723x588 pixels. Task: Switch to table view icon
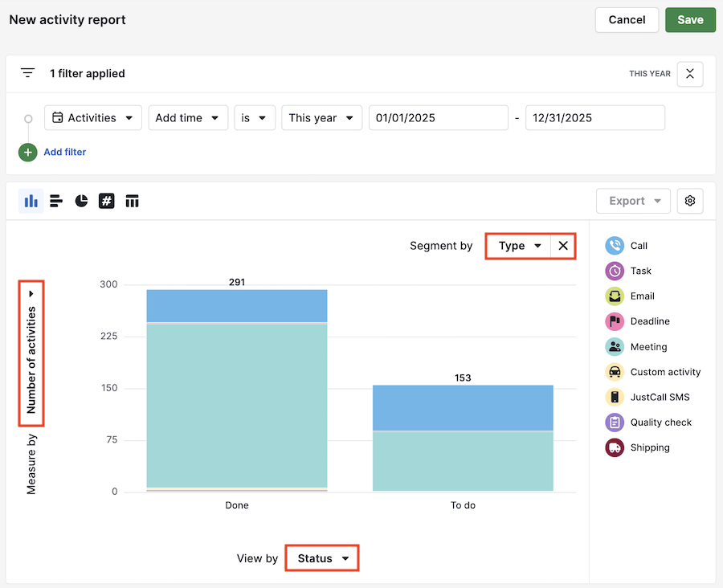click(133, 201)
